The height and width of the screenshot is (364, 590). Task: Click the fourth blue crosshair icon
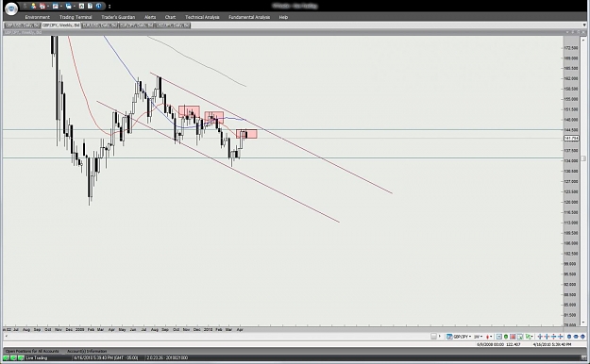pyautogui.click(x=561, y=337)
